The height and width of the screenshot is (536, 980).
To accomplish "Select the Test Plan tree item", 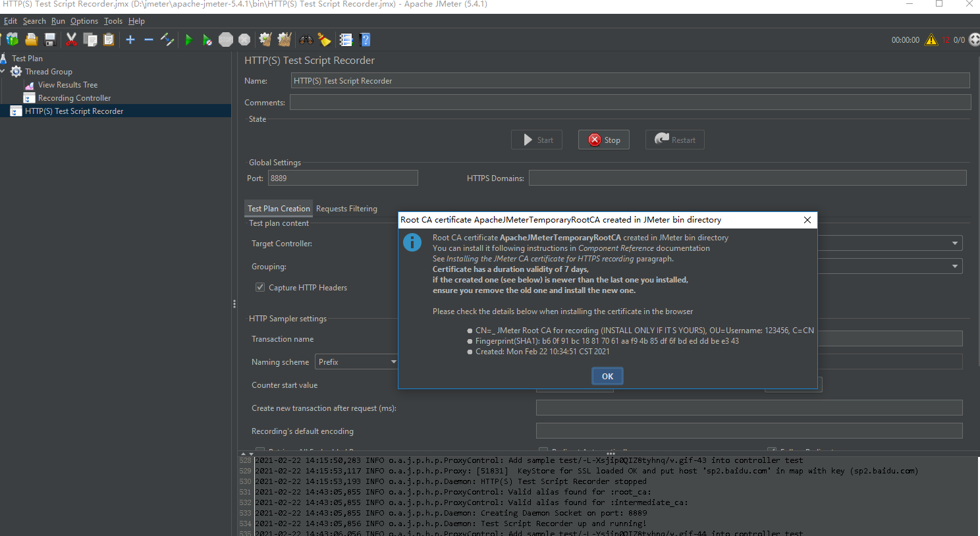I will [x=27, y=59].
